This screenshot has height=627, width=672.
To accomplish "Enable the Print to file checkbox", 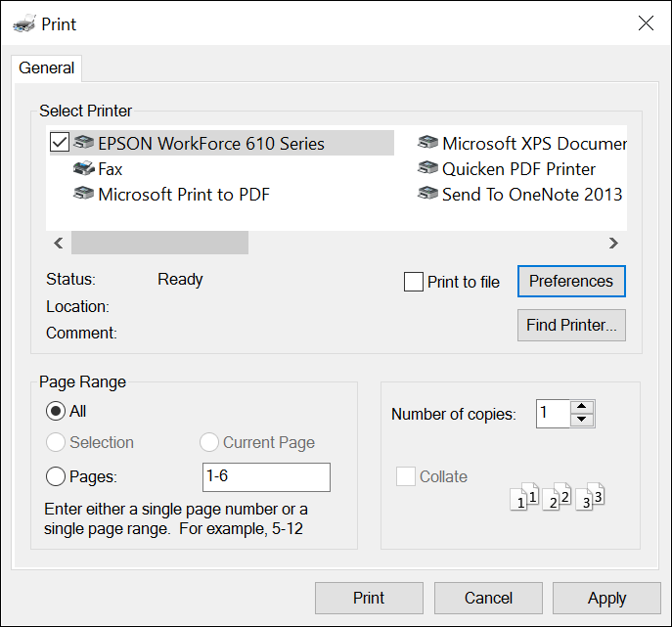I will pos(414,282).
